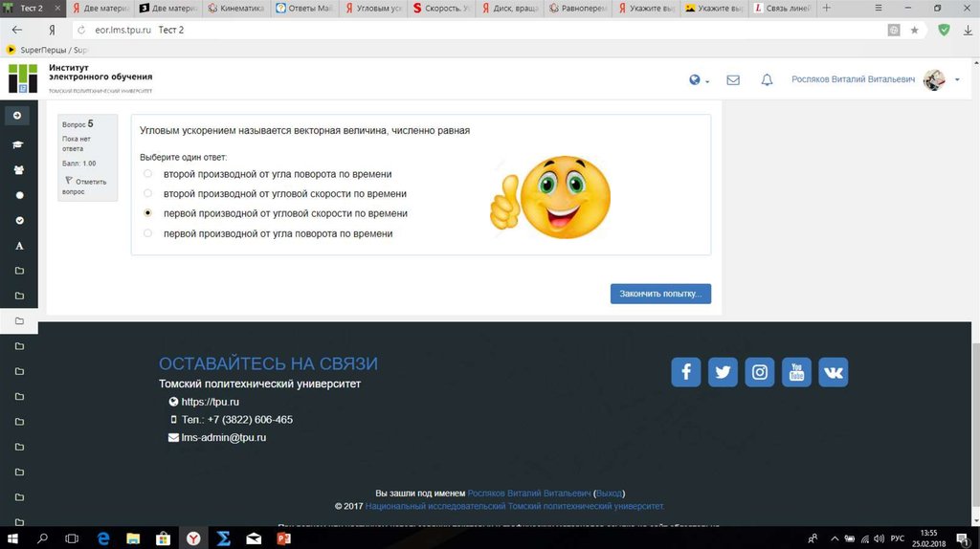Screen dimensions: 980x549
Task: Click top arrow circle icon in sidebar
Action: (x=17, y=116)
